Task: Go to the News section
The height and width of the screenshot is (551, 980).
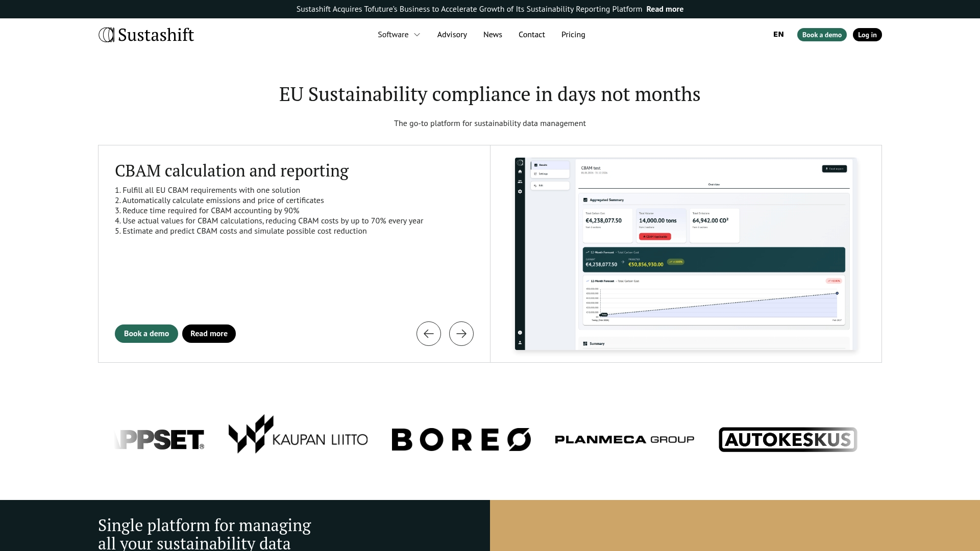Action: click(493, 34)
